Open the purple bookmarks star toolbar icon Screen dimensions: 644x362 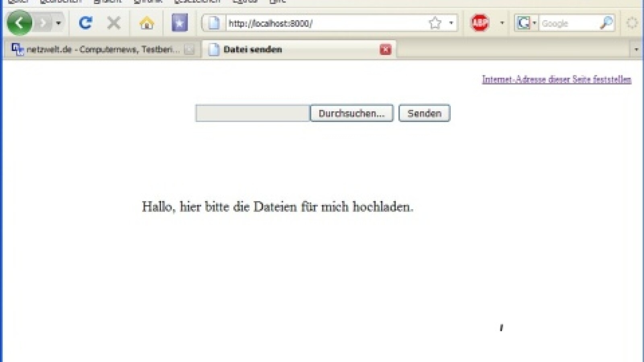tap(180, 23)
